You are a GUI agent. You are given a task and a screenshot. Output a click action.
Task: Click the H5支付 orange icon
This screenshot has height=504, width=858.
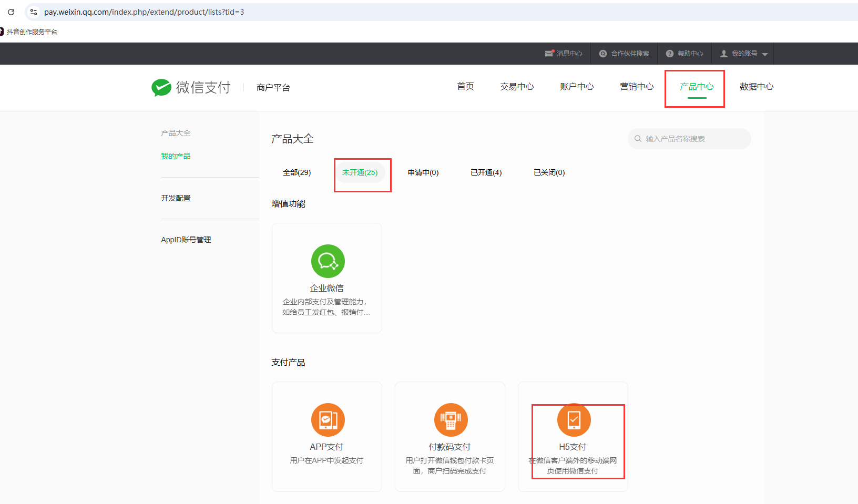tap(574, 420)
